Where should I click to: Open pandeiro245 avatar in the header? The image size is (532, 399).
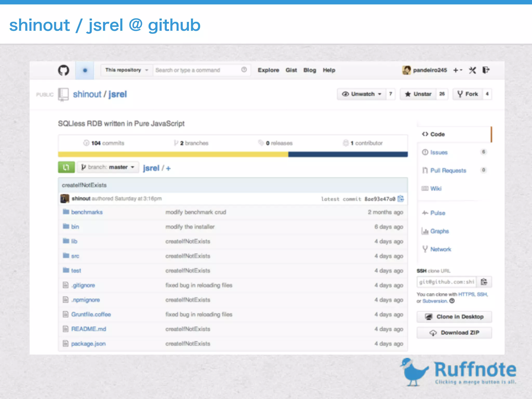(407, 70)
